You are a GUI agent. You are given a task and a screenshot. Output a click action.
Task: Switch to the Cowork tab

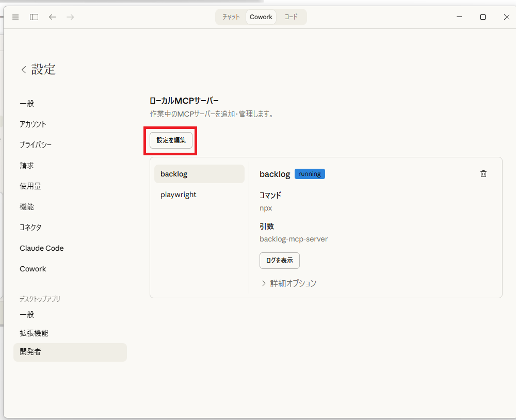point(261,17)
